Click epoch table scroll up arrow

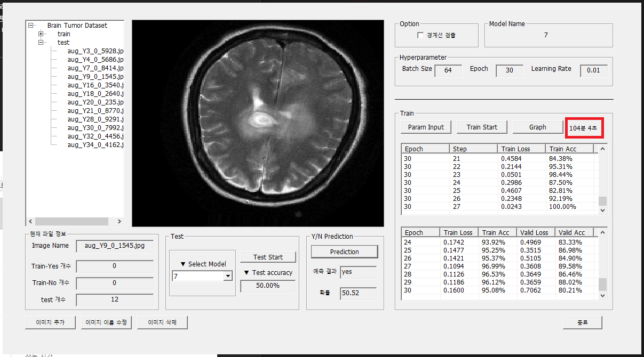603,232
